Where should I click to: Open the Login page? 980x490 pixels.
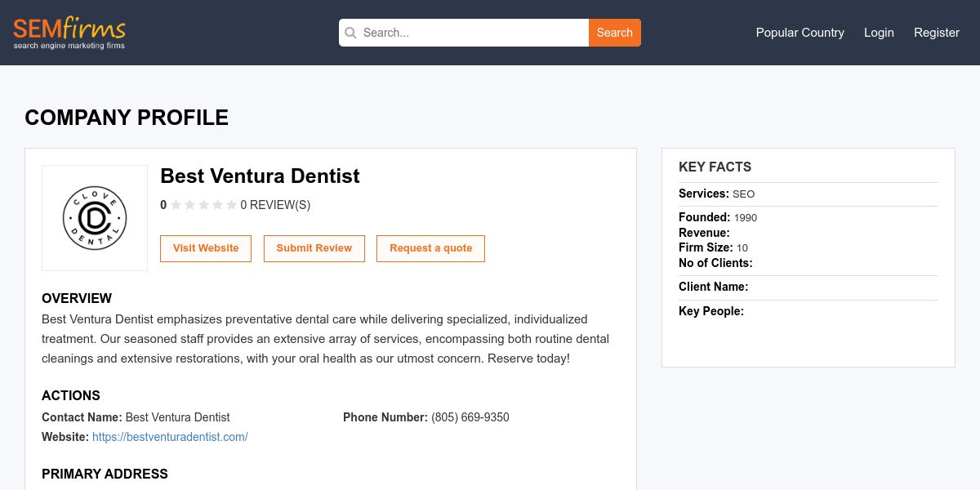click(879, 33)
